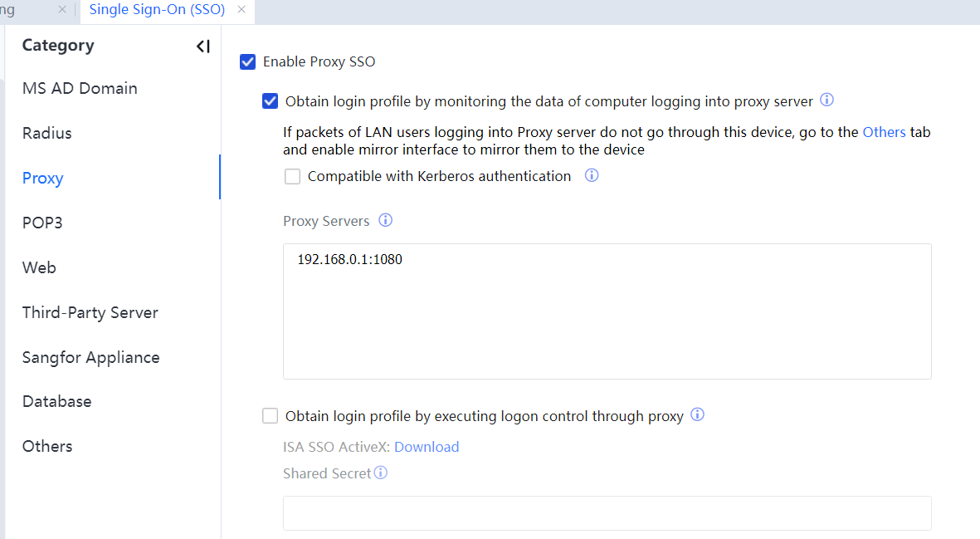Image resolution: width=980 pixels, height=539 pixels.
Task: Follow the Others link in the hint text
Action: tap(884, 132)
